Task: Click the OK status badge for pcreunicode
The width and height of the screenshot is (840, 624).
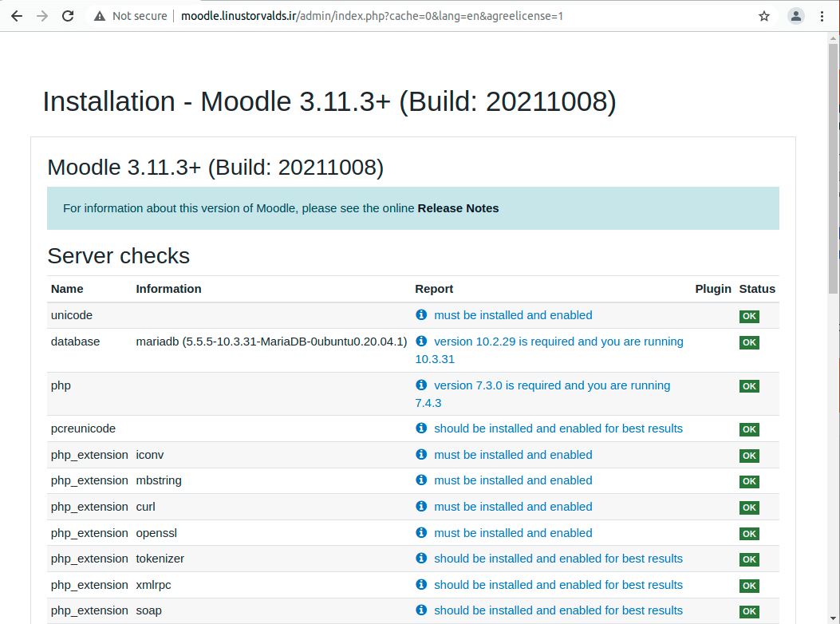Action: pos(749,429)
